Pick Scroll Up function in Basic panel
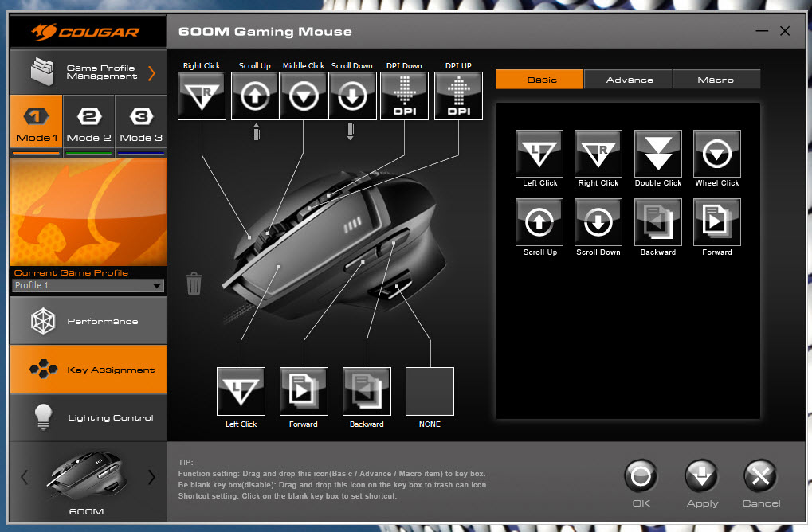 point(539,222)
